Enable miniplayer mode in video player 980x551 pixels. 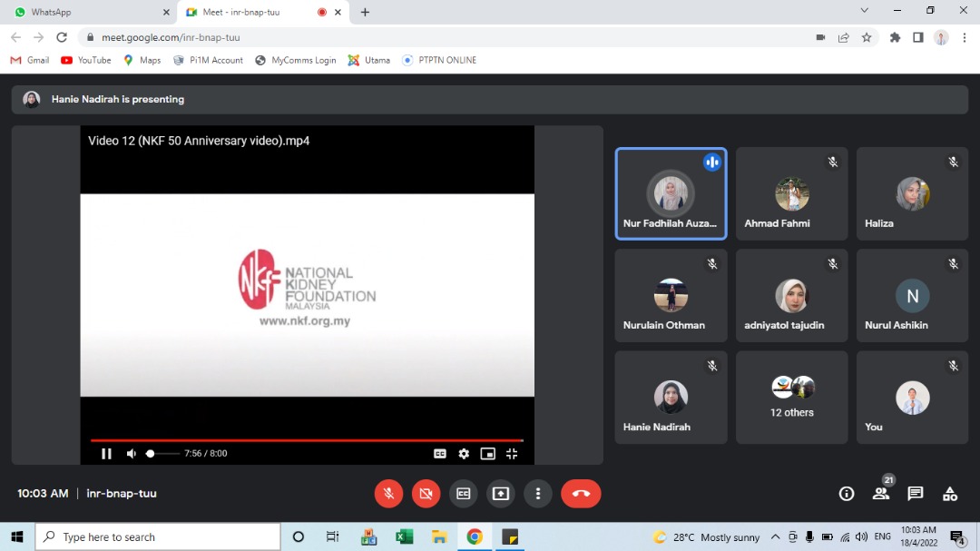[x=487, y=454]
